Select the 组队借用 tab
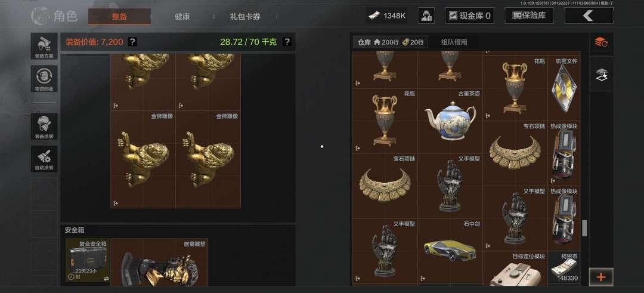644x293 pixels. 454,42
